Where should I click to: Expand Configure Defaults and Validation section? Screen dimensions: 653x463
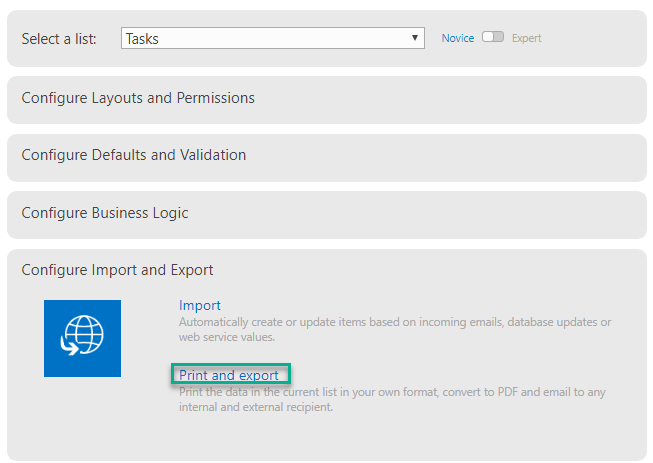pos(327,157)
